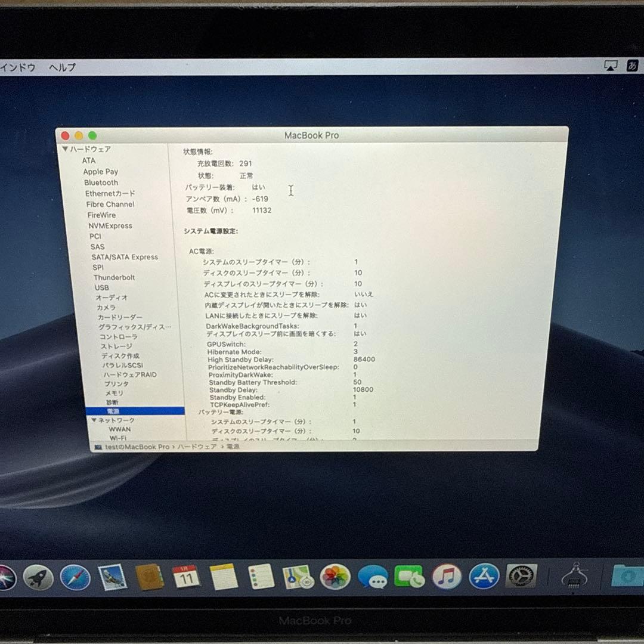Open Maps from the Dock
Viewport: 644px width, 644px height.
click(x=298, y=577)
